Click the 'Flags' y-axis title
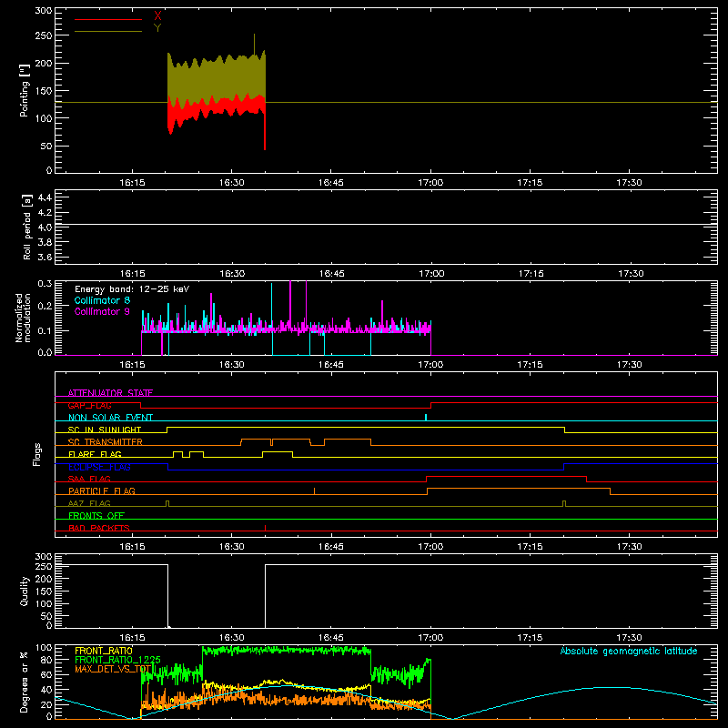The height and width of the screenshot is (728, 728). (36, 454)
